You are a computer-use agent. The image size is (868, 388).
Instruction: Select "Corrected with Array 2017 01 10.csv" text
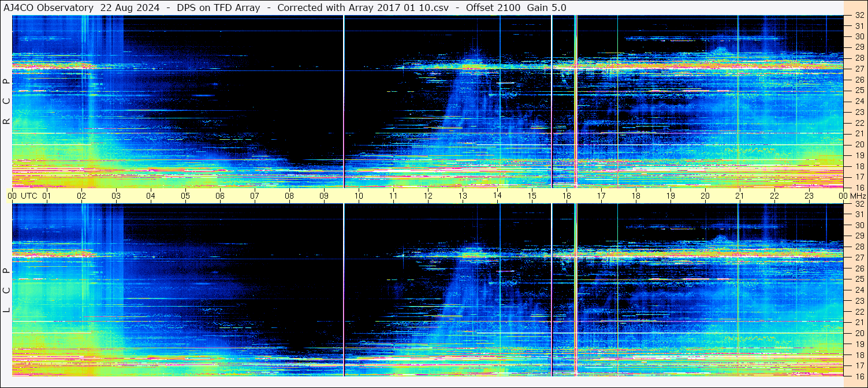point(364,8)
